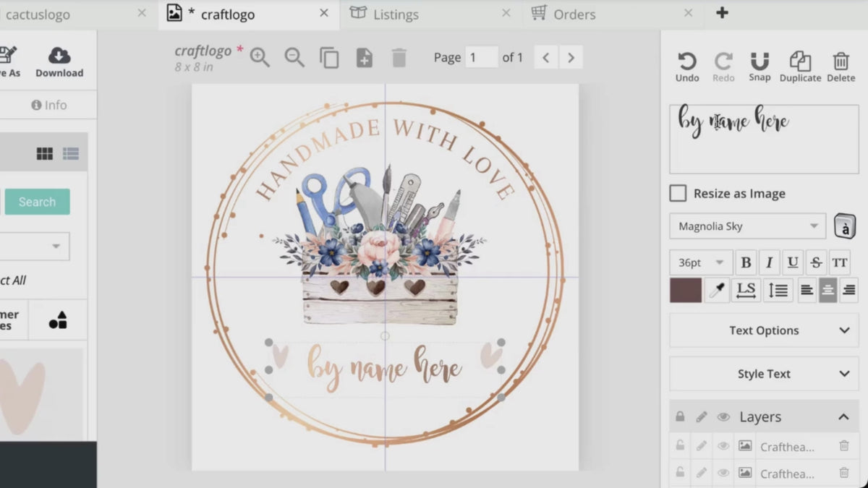Open the text color swatch
This screenshot has height=488, width=868.
pos(686,289)
